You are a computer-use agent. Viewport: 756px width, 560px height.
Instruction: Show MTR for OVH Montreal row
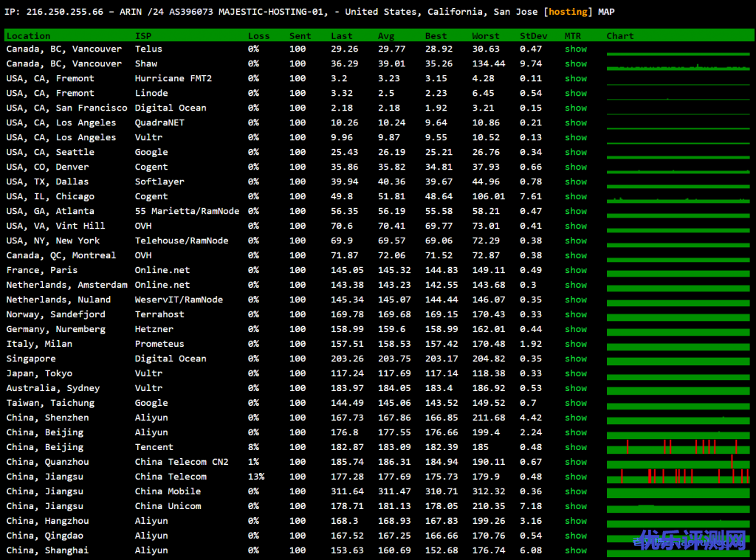tap(575, 255)
